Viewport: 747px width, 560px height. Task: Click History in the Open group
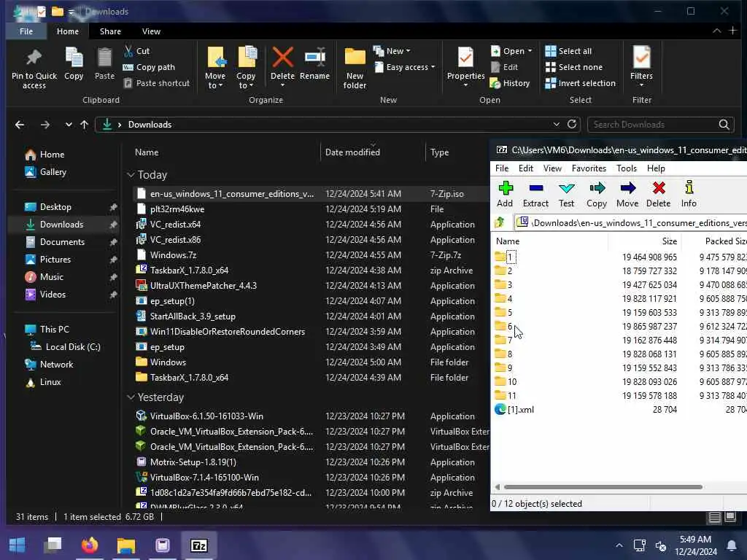pos(510,83)
